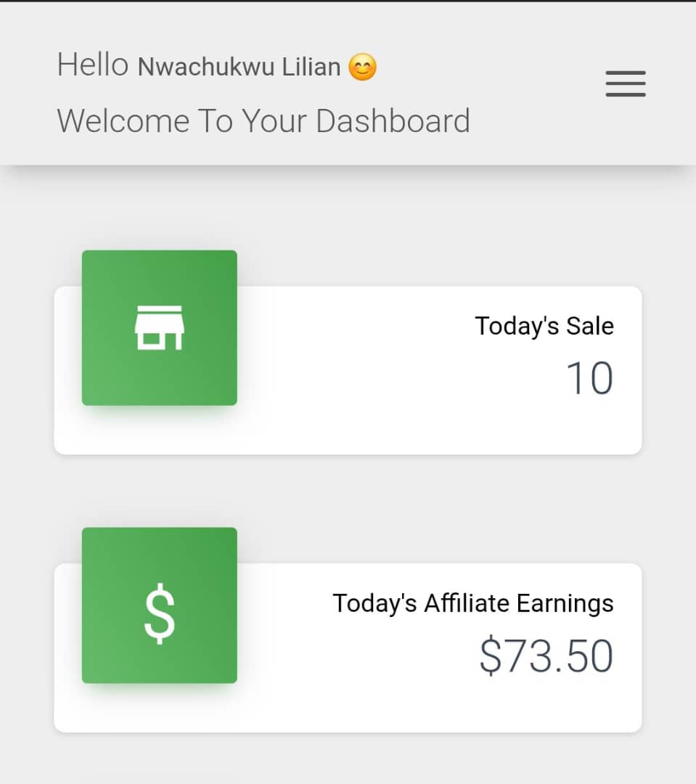
Task: Click the word Earnings in second card
Action: pos(565,604)
